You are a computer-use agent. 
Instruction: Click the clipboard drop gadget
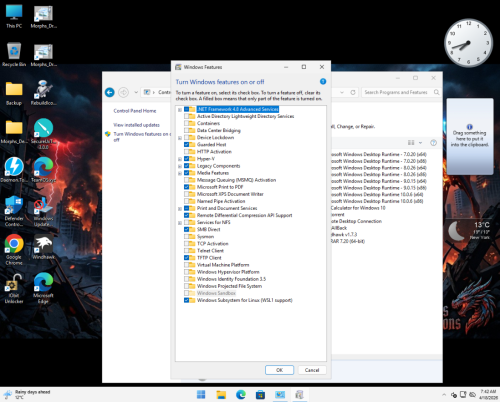470,136
